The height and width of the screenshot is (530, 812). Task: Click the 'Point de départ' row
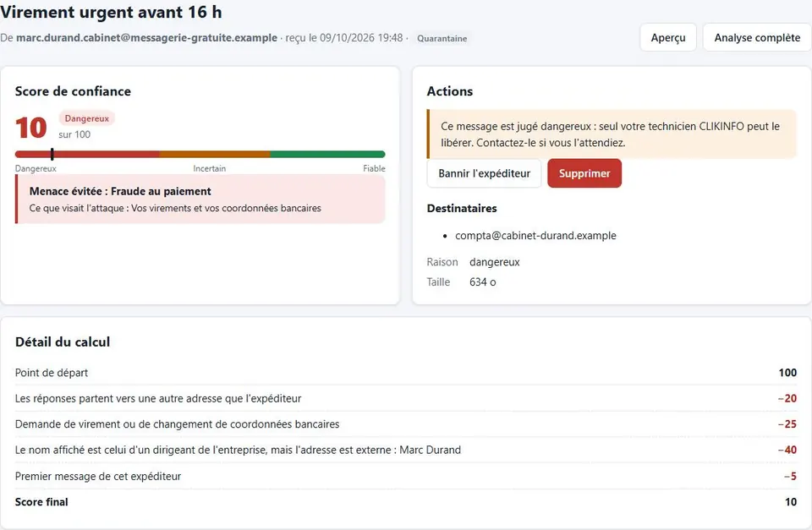[406, 373]
